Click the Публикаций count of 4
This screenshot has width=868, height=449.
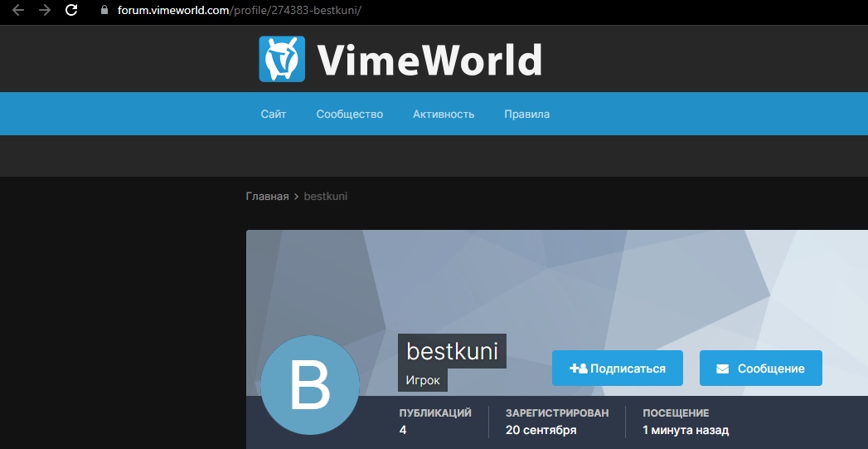pos(403,430)
